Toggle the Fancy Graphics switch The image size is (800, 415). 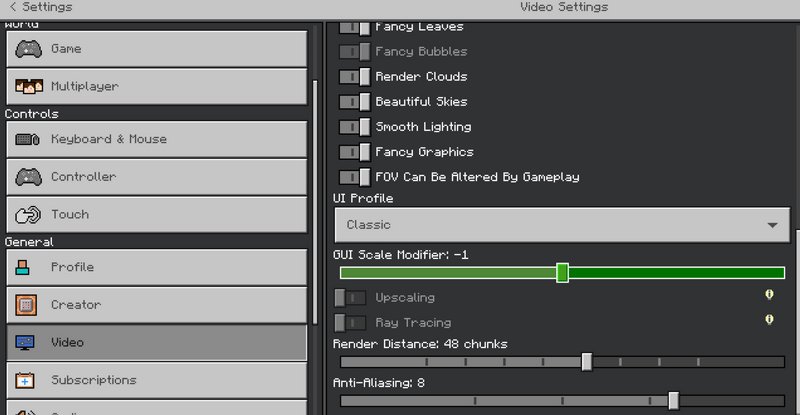355,152
